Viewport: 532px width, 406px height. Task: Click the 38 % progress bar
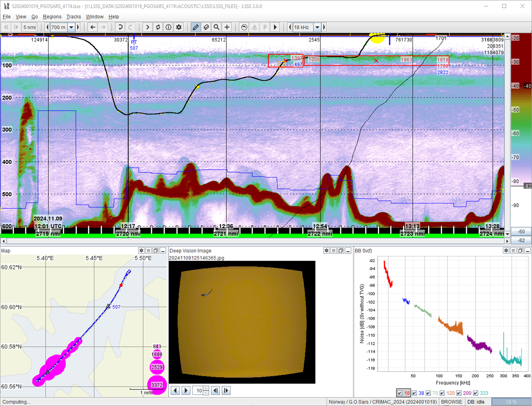pos(511,402)
